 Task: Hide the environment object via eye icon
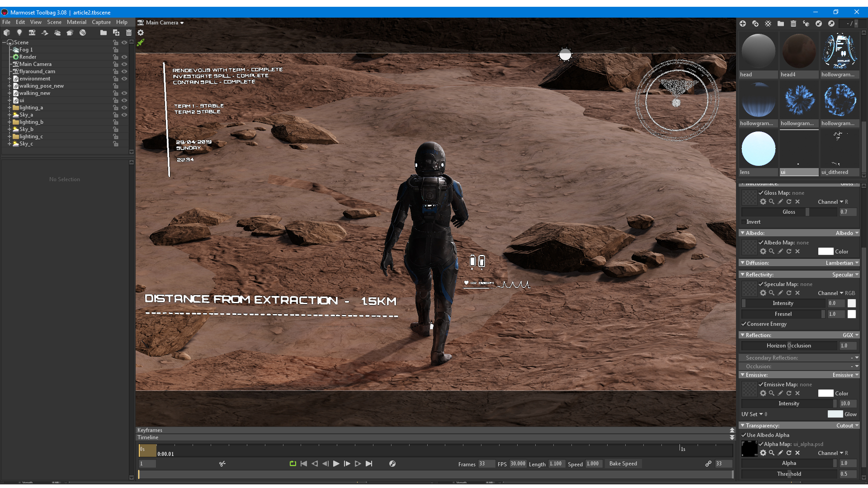coord(124,79)
